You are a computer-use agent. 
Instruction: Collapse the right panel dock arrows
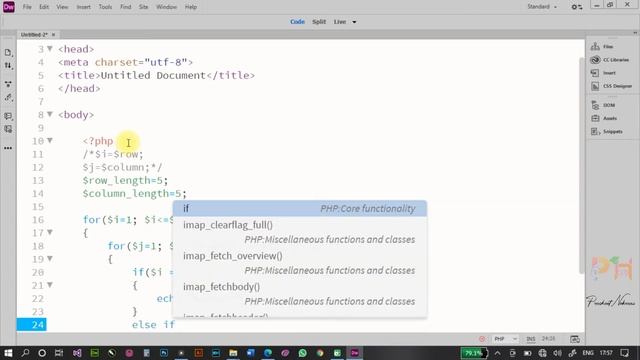(635, 33)
